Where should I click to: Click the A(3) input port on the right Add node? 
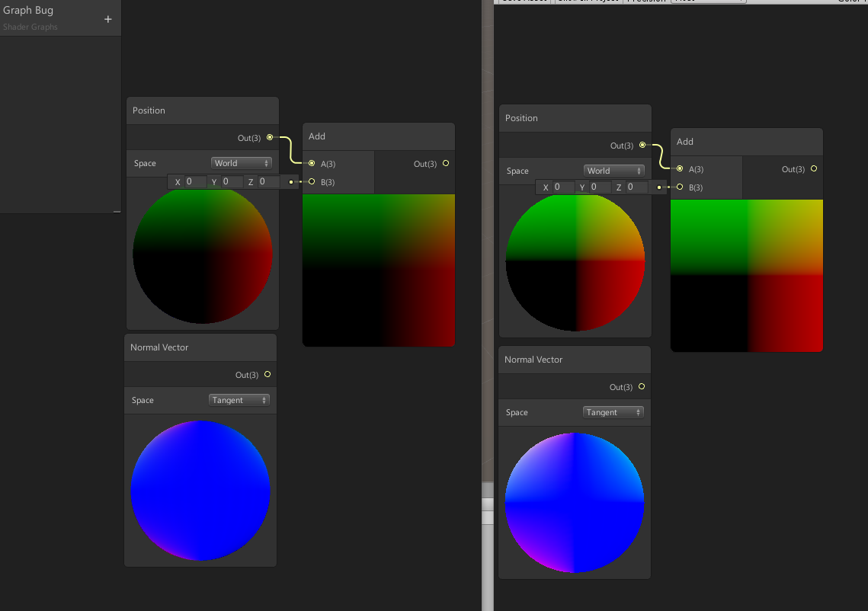click(680, 169)
